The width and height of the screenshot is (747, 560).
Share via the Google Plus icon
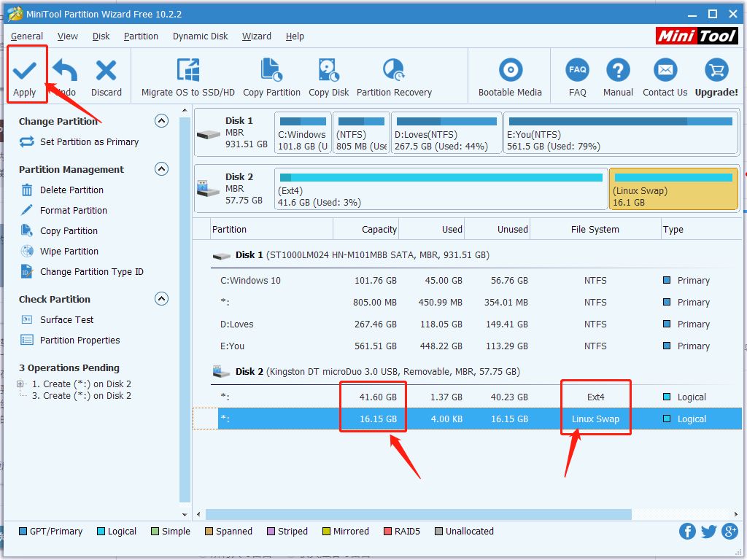tap(729, 531)
